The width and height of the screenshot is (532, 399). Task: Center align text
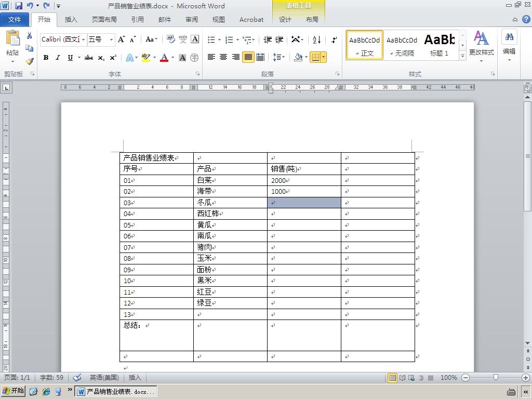click(x=223, y=57)
